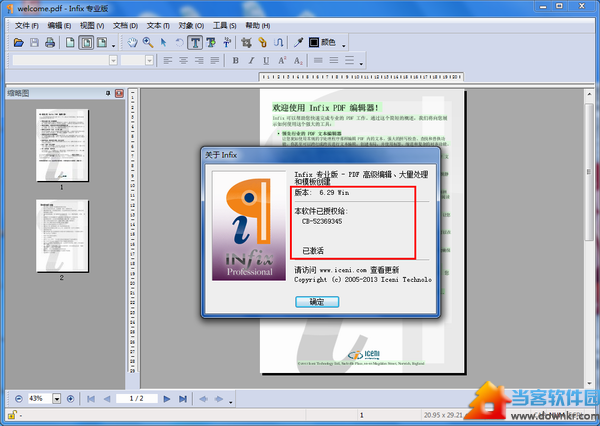Open the 文档 (D) menu
The height and width of the screenshot is (426, 600).
(125, 26)
